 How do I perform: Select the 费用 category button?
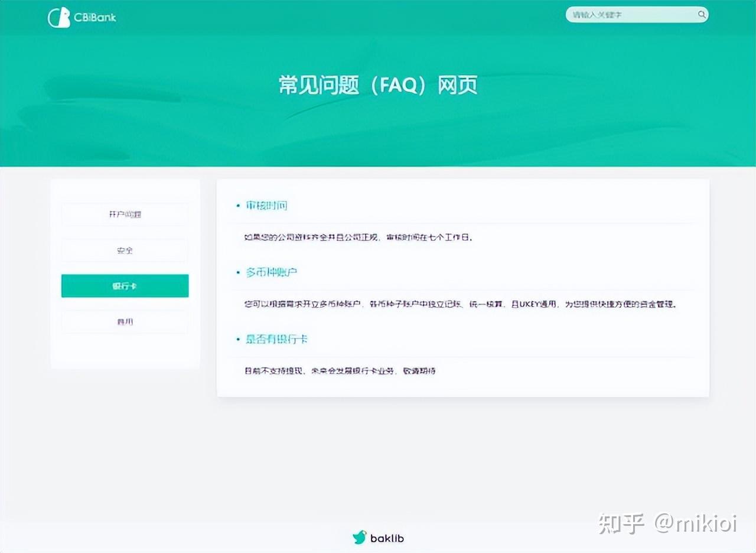point(125,321)
